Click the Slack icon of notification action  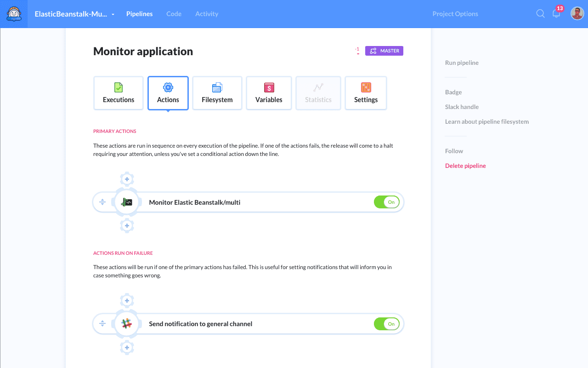[127, 324]
